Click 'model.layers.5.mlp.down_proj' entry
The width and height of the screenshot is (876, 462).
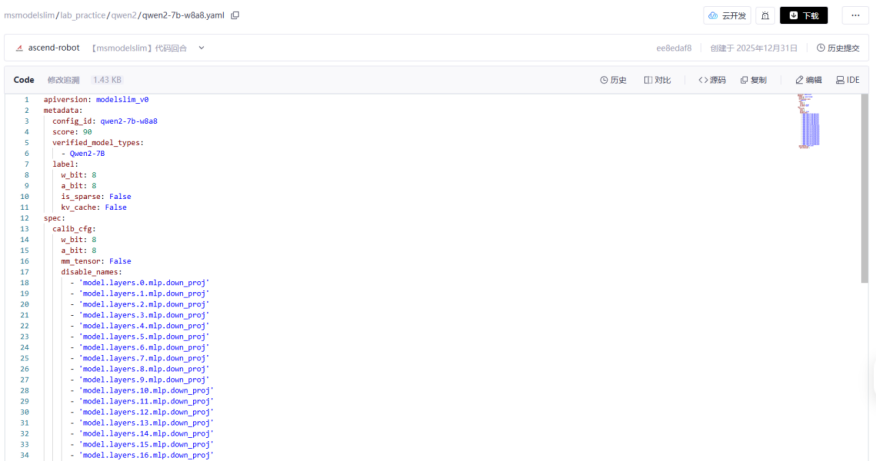point(144,337)
